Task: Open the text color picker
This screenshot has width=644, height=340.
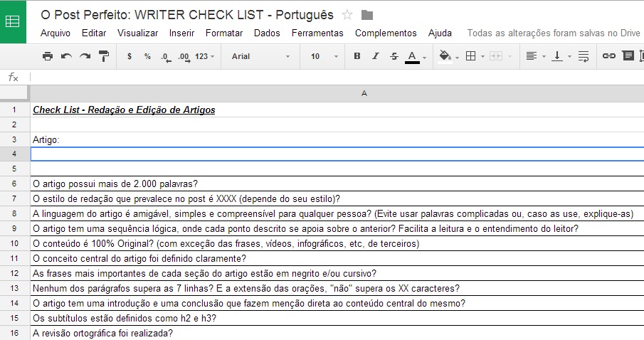Action: pos(412,57)
